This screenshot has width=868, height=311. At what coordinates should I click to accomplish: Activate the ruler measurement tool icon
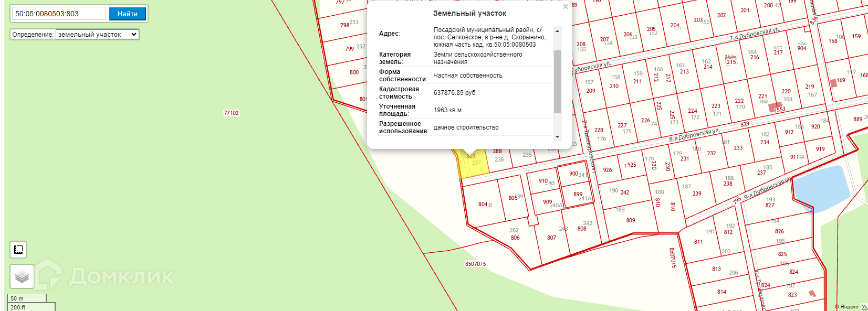tap(18, 250)
